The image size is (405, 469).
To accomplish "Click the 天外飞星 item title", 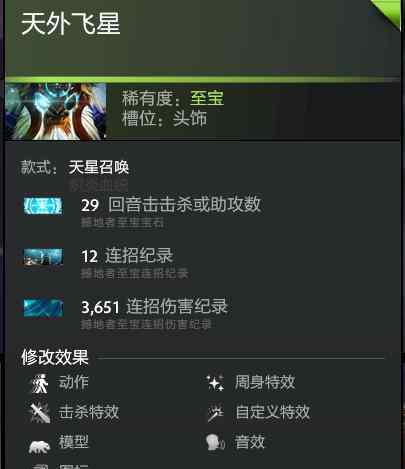I will point(71,24).
